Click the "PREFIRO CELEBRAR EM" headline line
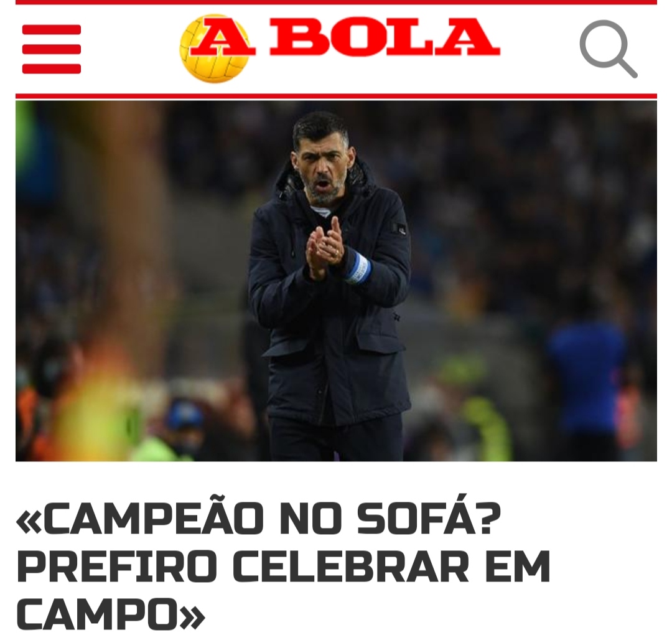Screen dimensions: 672x640 283,566
